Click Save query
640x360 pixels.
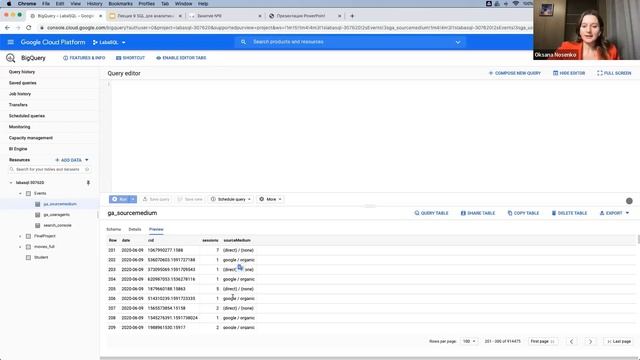tap(156, 199)
